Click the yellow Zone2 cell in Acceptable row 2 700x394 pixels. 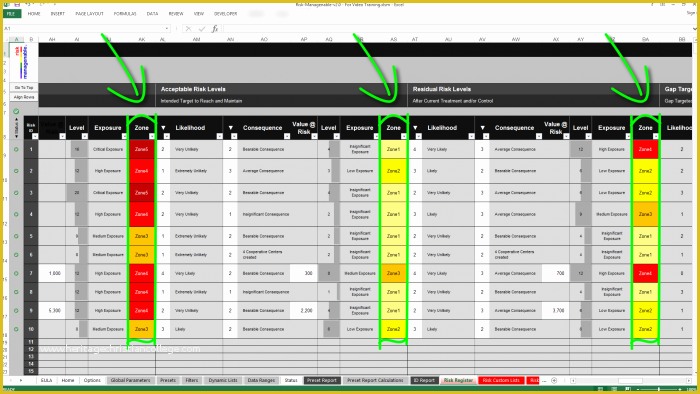click(393, 171)
